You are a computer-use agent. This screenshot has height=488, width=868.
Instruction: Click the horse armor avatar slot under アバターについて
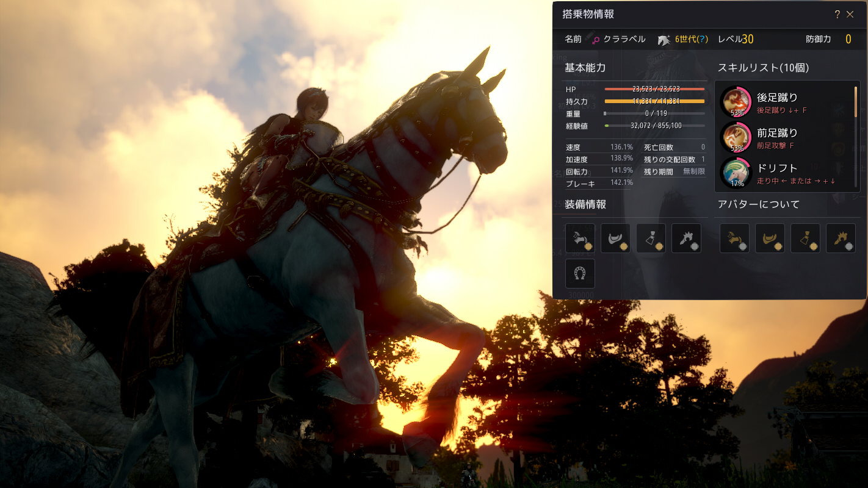click(734, 238)
